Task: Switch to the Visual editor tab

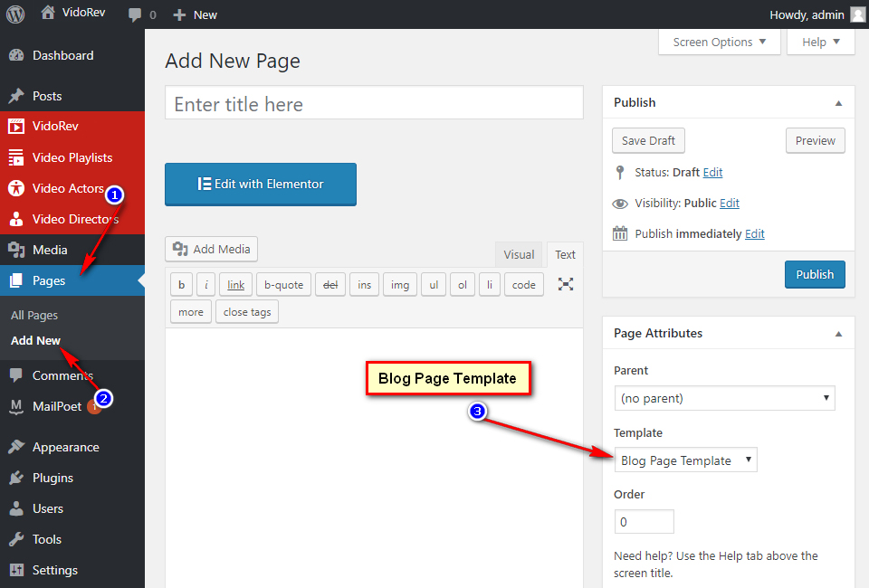Action: (519, 255)
